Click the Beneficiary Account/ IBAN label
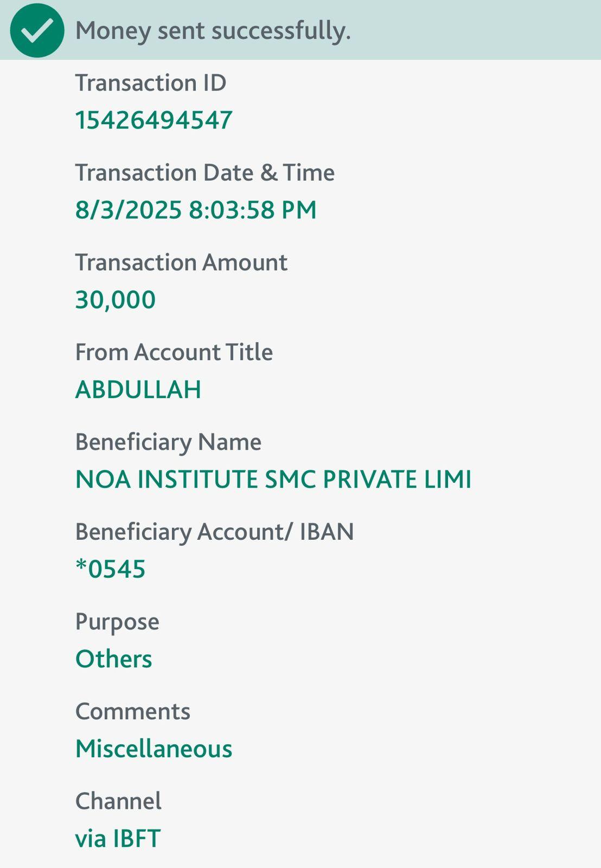Screen dimensions: 601x868 (214, 532)
